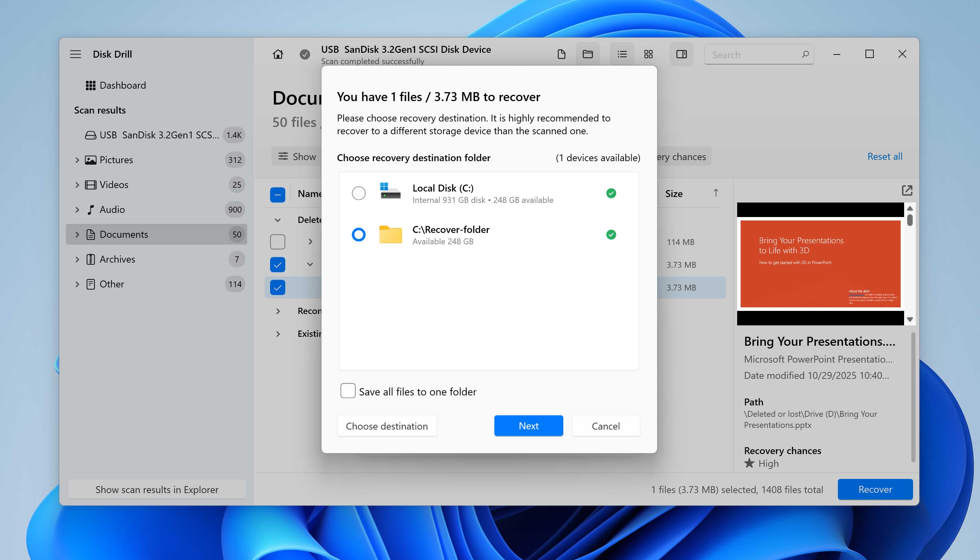Click the Home icon in toolbar
This screenshot has width=980, height=560.
[278, 54]
